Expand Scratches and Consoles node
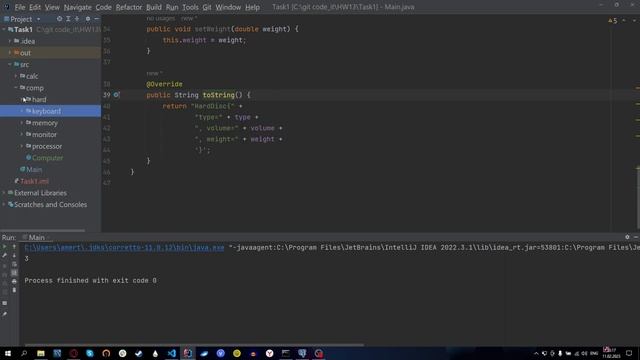Screen dimensions: 640x360 click(x=4, y=204)
